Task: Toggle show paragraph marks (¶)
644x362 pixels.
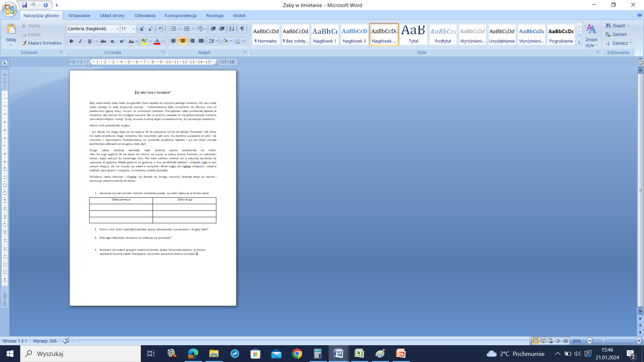Action: (242, 29)
